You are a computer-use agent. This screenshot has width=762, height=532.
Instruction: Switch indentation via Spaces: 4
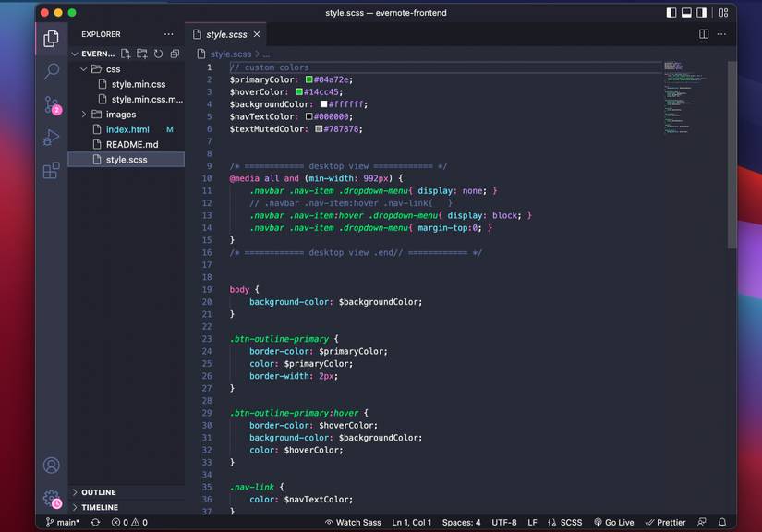click(x=464, y=522)
